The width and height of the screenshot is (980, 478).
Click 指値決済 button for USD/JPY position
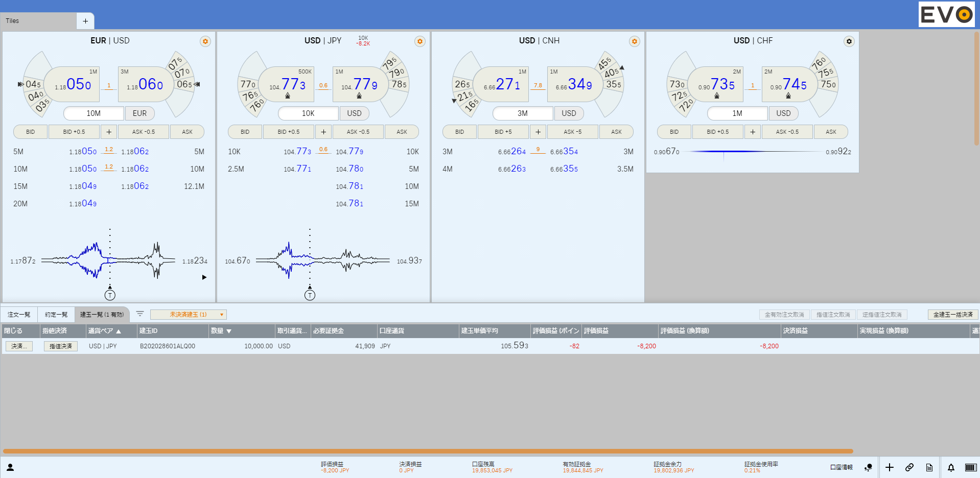[x=61, y=346]
